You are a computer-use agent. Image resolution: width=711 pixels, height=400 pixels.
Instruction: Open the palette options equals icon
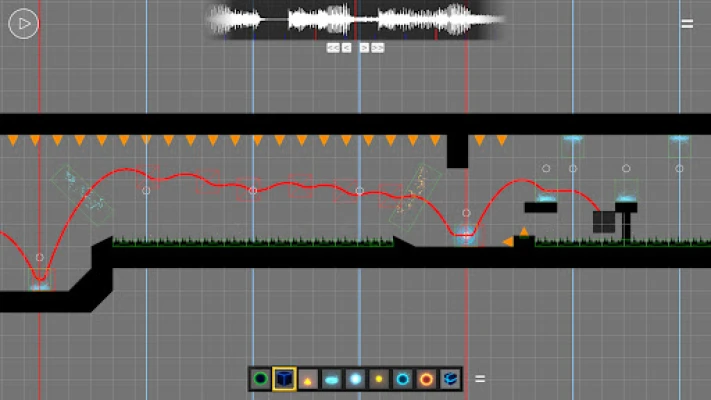[x=480, y=379]
